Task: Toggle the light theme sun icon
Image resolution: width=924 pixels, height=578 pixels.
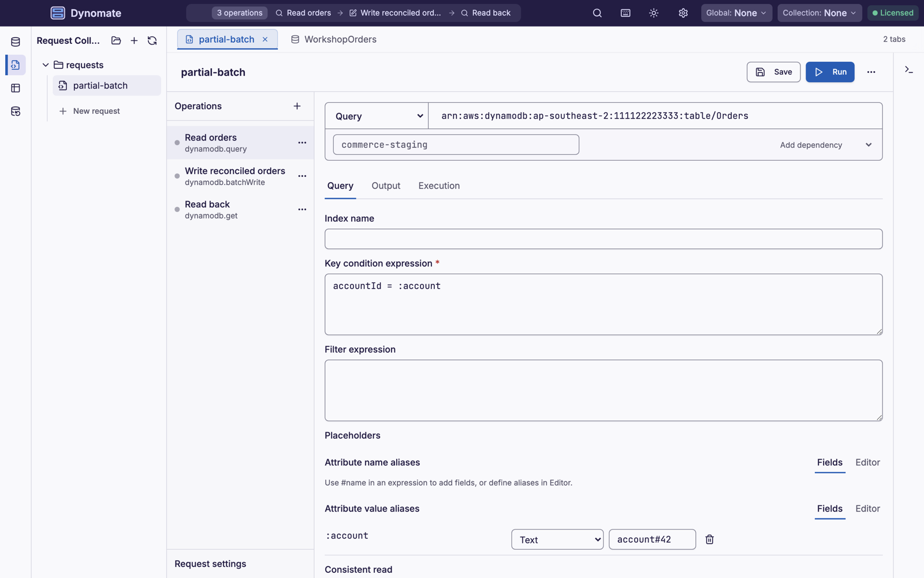Action: (654, 13)
